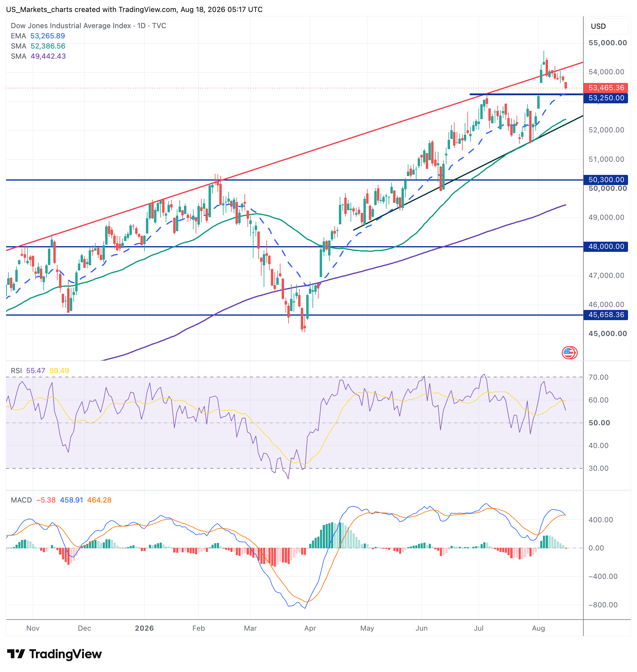Select the 53,250.00 horizontal line label
Viewport: 637px width, 672px height.
pos(606,98)
